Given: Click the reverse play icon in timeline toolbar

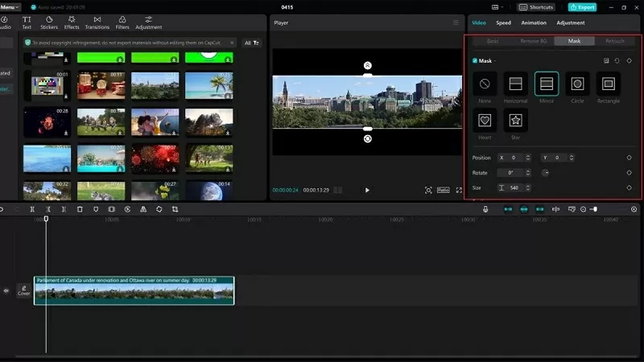Looking at the screenshot, I should point(127,209).
